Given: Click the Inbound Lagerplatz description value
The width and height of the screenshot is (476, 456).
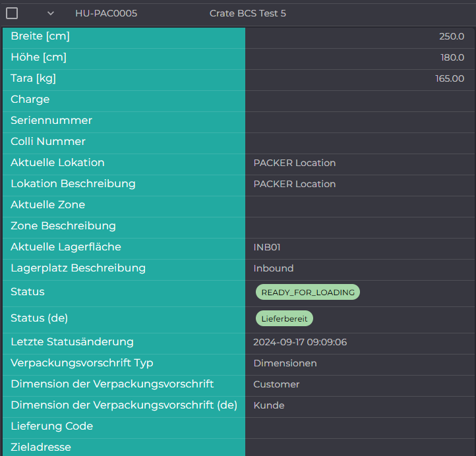Looking at the screenshot, I should (274, 268).
